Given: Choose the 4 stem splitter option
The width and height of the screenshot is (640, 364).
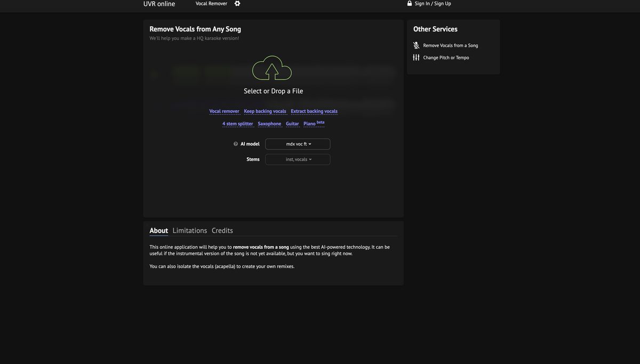Looking at the screenshot, I should pyautogui.click(x=238, y=124).
